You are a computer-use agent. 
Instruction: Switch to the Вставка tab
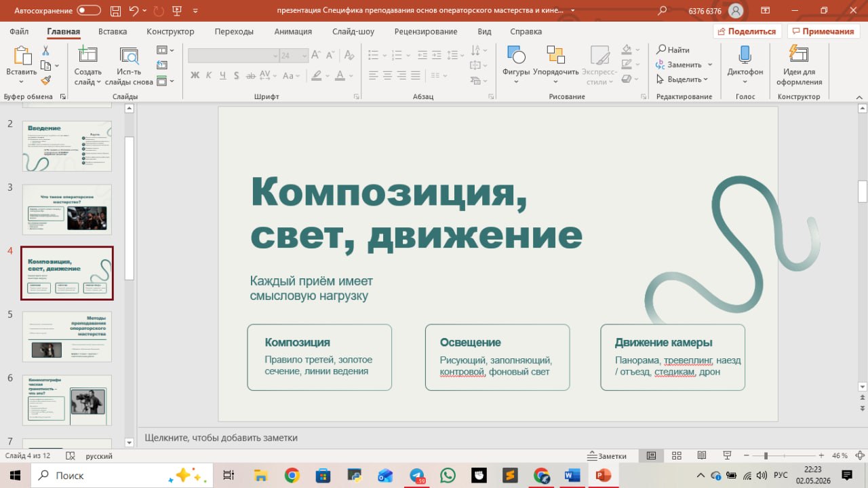coord(113,31)
